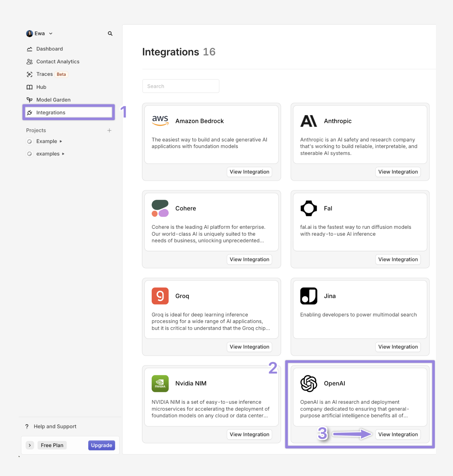This screenshot has width=453, height=476.
Task: Navigate to Hub
Action: click(x=41, y=87)
